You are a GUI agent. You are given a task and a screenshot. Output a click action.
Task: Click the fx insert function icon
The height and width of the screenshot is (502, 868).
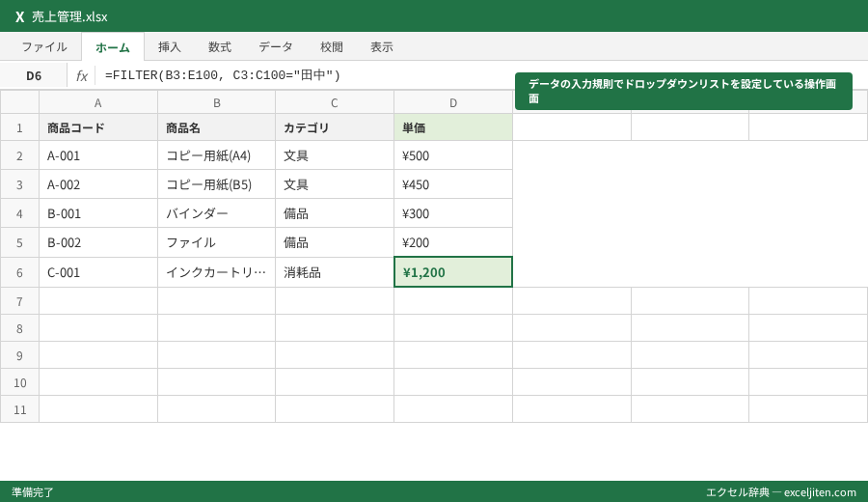(82, 76)
